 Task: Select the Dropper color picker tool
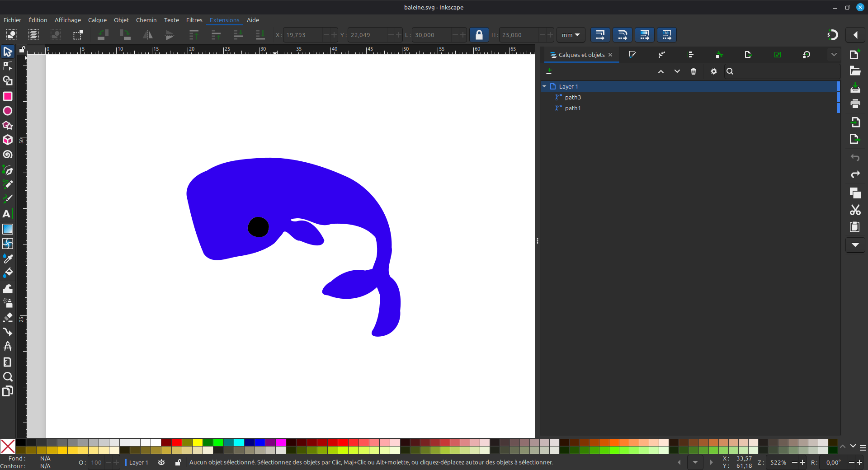click(7, 258)
